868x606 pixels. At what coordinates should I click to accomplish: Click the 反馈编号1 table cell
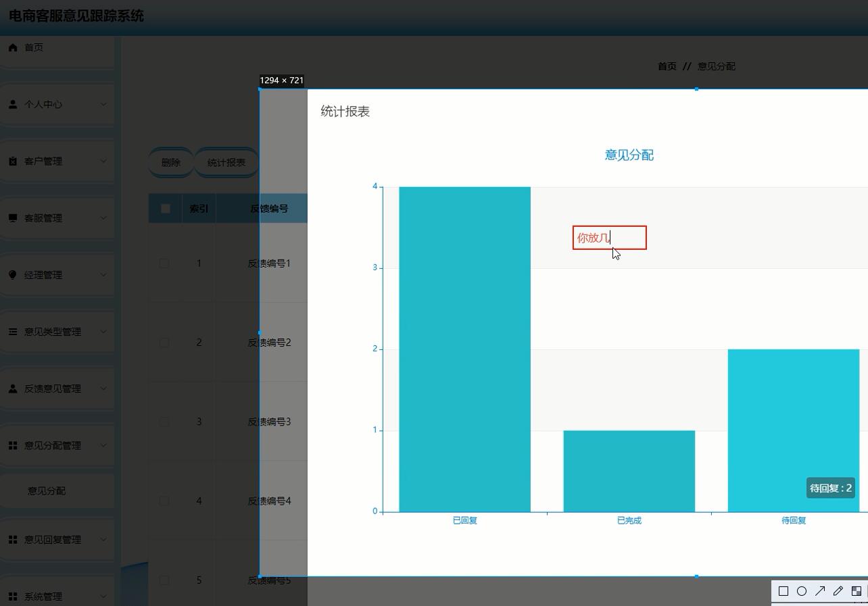coord(269,263)
